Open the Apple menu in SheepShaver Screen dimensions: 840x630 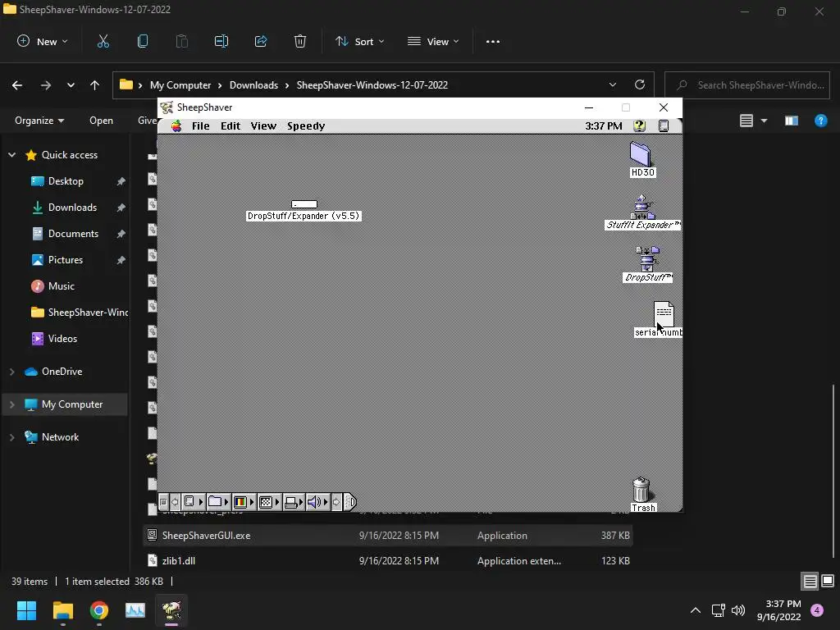[x=176, y=126]
